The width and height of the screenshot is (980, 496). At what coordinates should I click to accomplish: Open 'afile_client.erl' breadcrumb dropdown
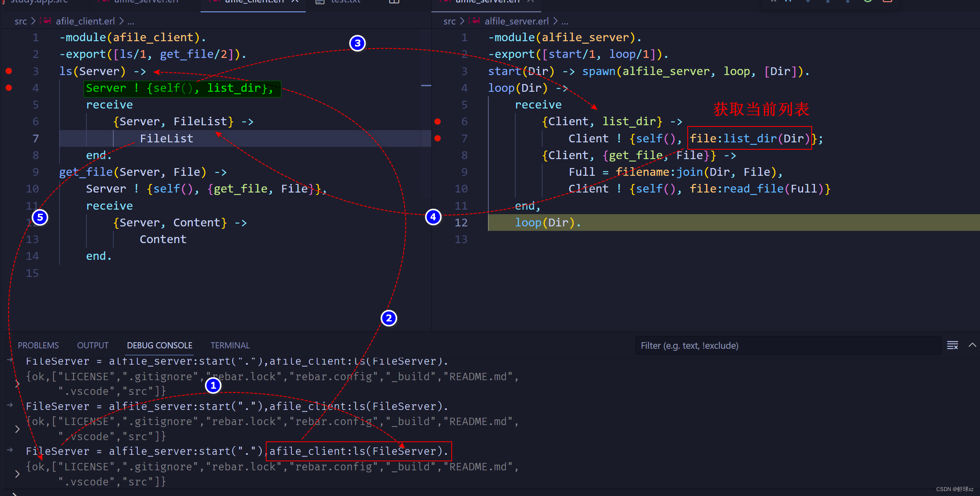click(85, 21)
